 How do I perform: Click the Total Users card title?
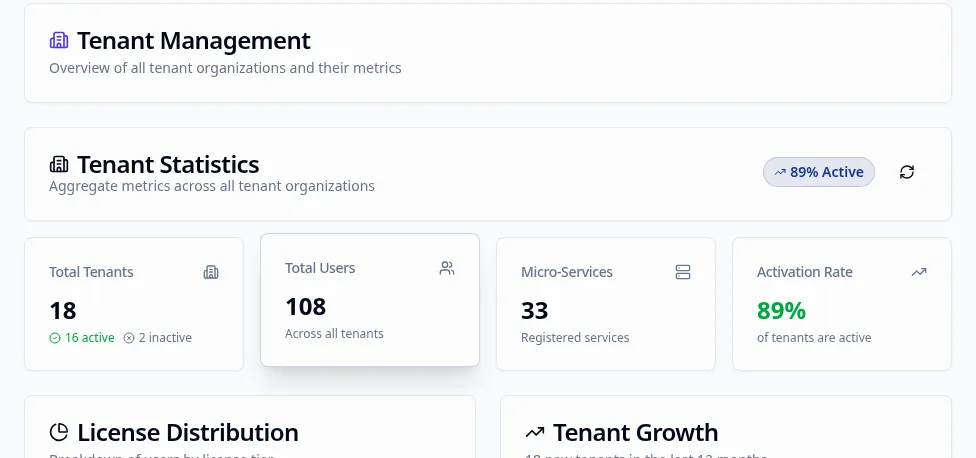tap(320, 268)
